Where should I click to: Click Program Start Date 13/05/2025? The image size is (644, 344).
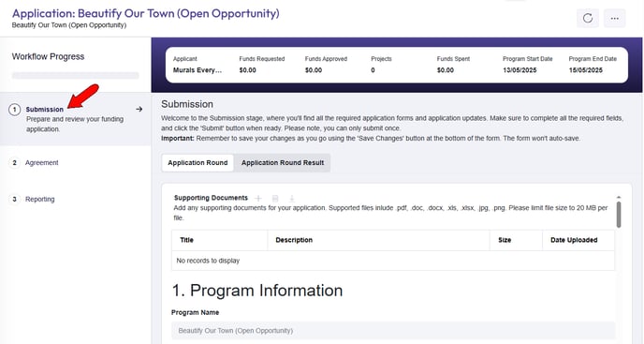(x=520, y=70)
